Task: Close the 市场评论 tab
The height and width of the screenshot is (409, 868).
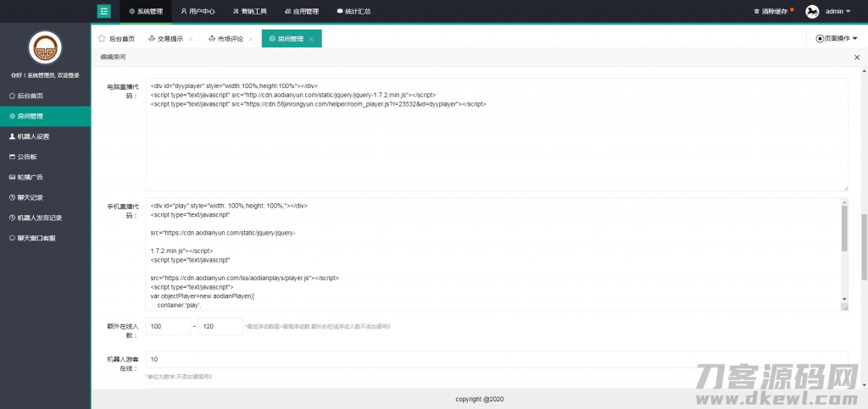Action: click(251, 39)
